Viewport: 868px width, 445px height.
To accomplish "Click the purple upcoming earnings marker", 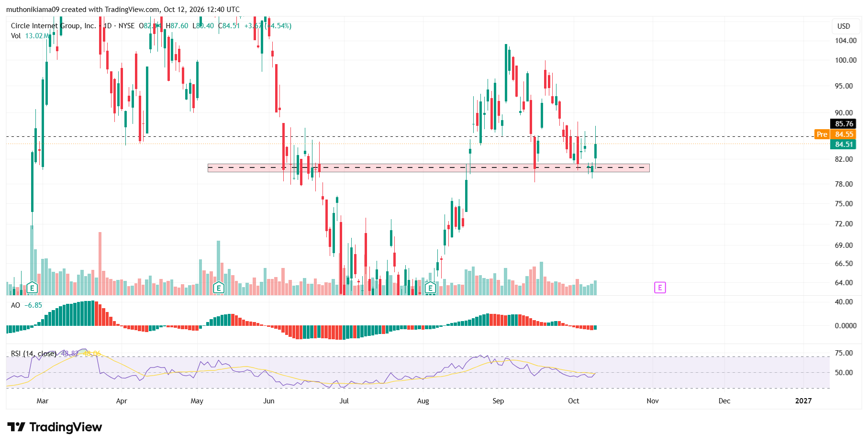I will (660, 288).
